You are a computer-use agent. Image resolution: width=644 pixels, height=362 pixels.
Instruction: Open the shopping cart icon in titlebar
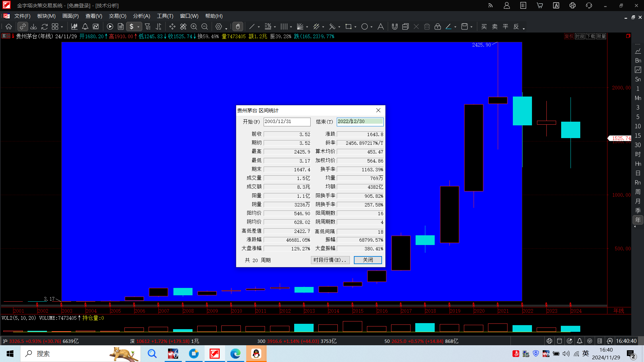pyautogui.click(x=540, y=5)
